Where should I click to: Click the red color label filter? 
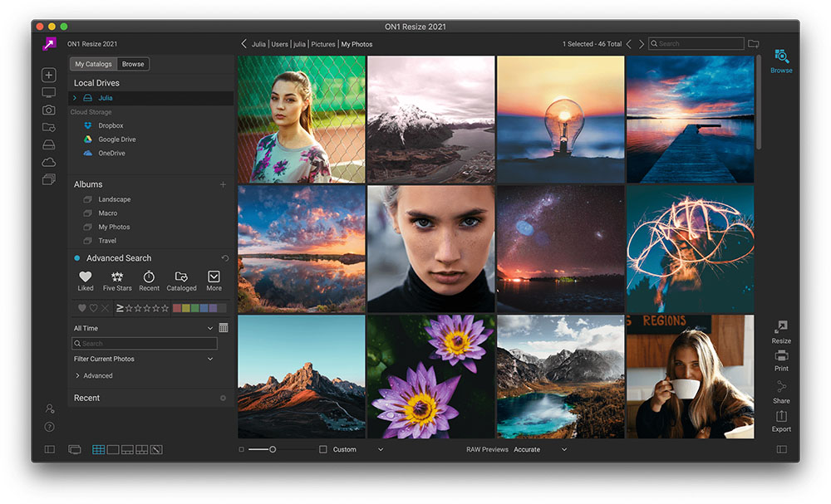coord(177,307)
